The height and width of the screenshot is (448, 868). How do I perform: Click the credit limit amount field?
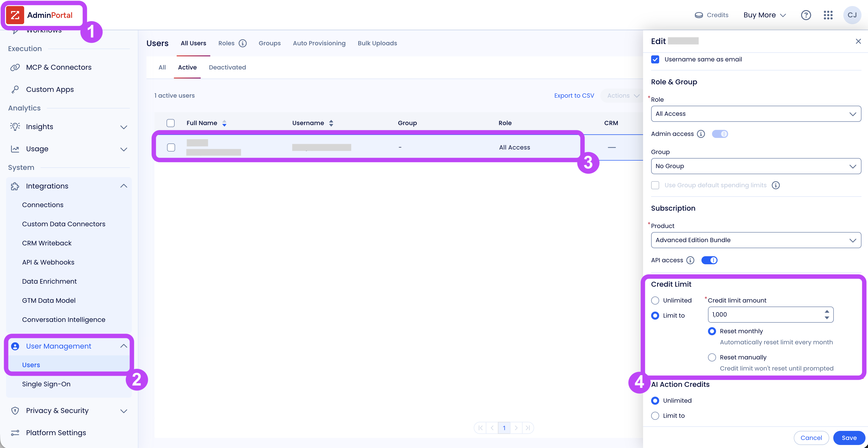coord(770,315)
